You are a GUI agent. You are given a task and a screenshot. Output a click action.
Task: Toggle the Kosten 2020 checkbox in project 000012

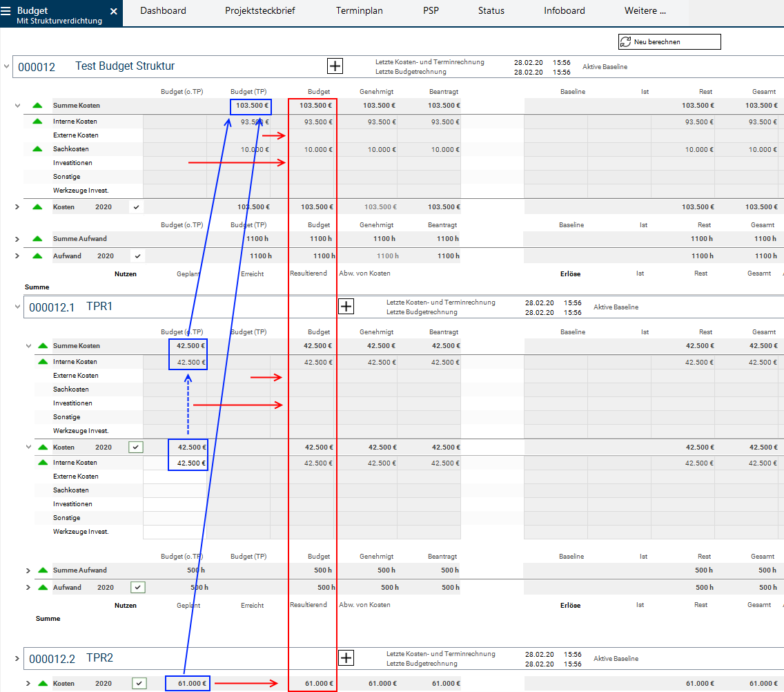pyautogui.click(x=137, y=207)
